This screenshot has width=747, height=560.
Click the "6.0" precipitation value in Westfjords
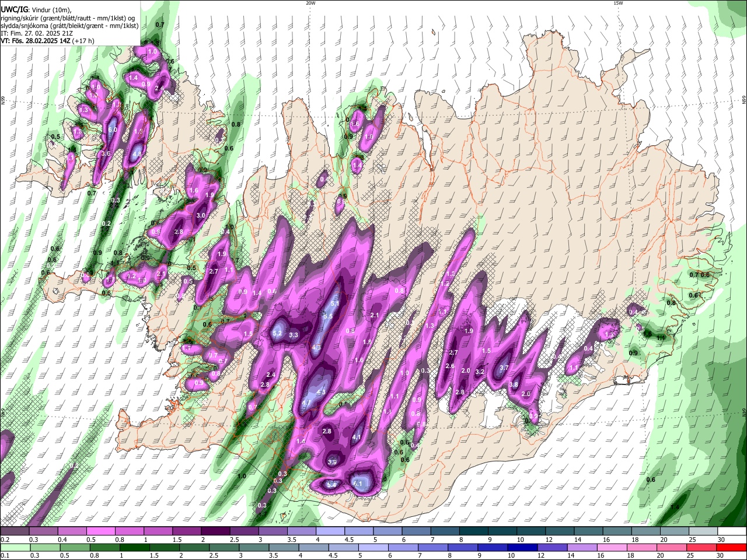[x=113, y=129]
